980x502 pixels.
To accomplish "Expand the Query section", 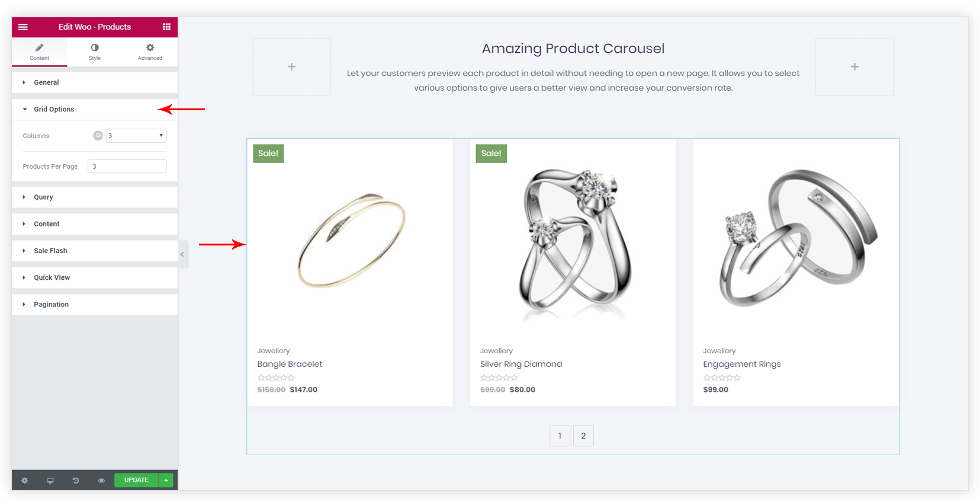I will coord(95,197).
